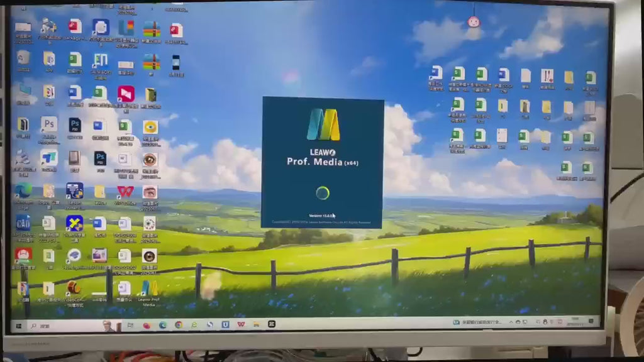This screenshot has height=362, width=644.
Task: Click the Leawo logo on the splash screen
Action: tap(323, 124)
